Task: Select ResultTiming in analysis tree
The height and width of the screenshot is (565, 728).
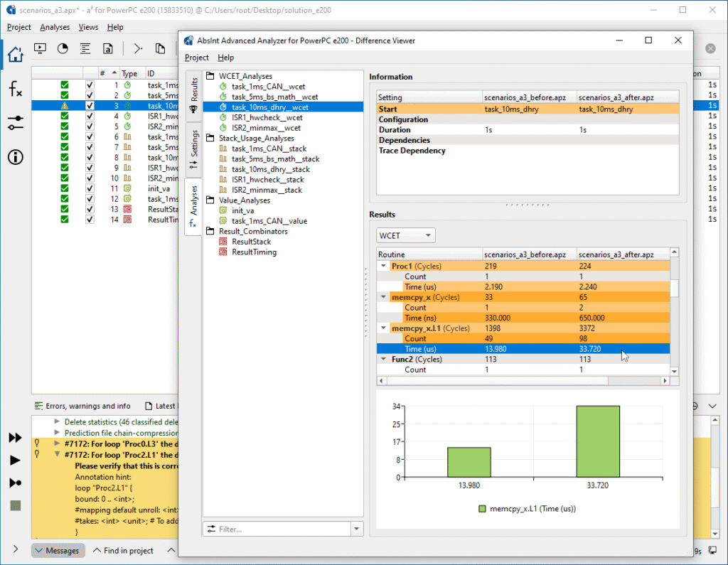Action: [254, 252]
